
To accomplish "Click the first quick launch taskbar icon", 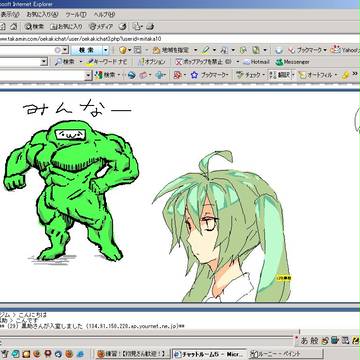I will 6,354.
